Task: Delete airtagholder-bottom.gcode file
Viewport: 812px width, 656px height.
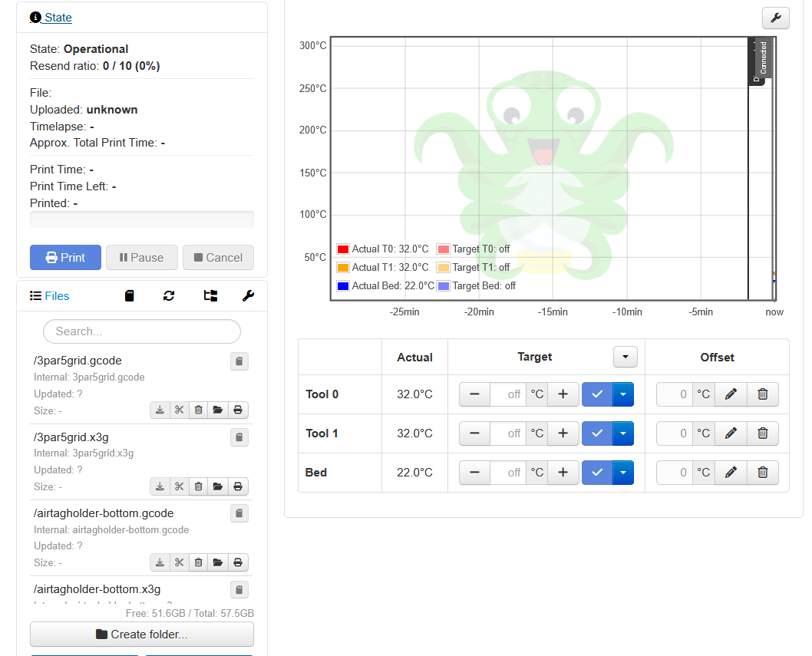Action: (x=198, y=562)
